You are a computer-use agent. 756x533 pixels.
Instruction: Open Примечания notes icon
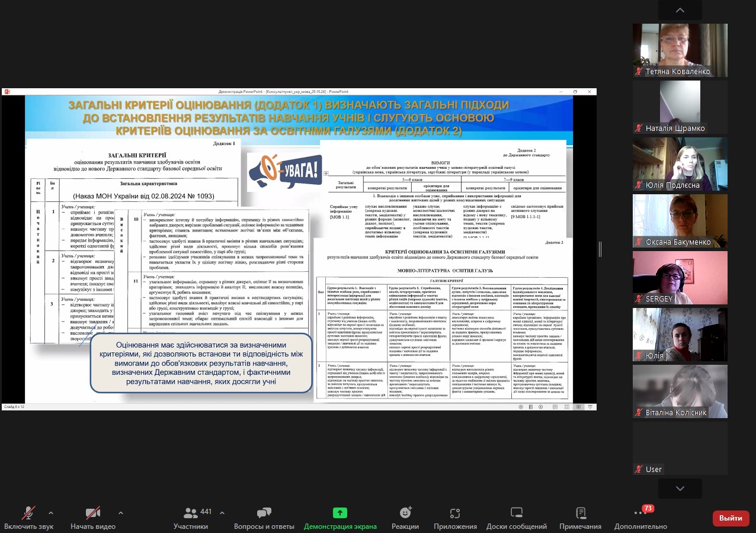pos(581,518)
